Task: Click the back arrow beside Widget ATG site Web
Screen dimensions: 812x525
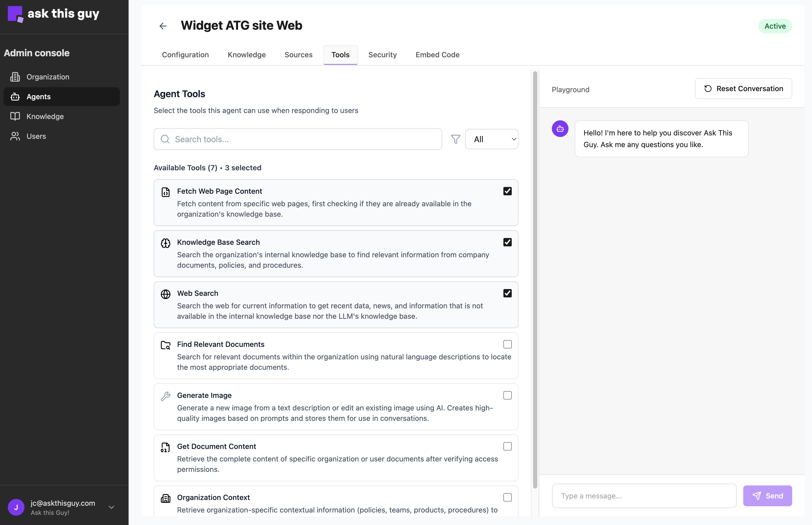Action: click(x=163, y=26)
